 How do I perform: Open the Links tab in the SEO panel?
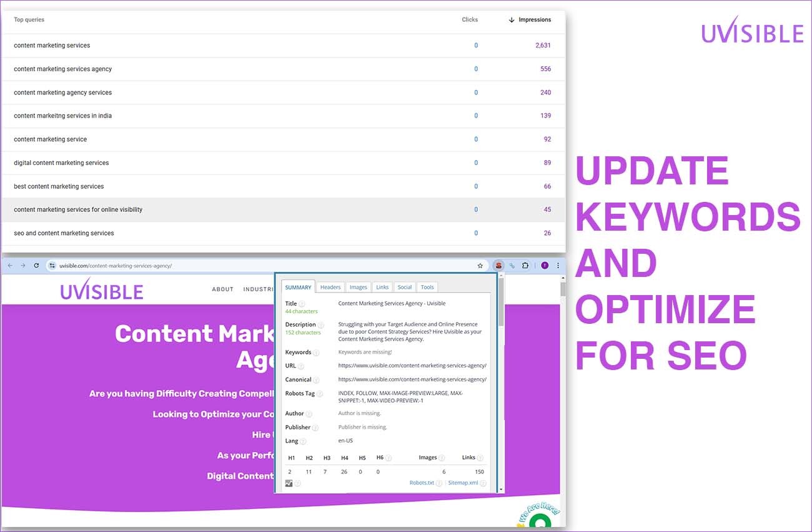(382, 287)
